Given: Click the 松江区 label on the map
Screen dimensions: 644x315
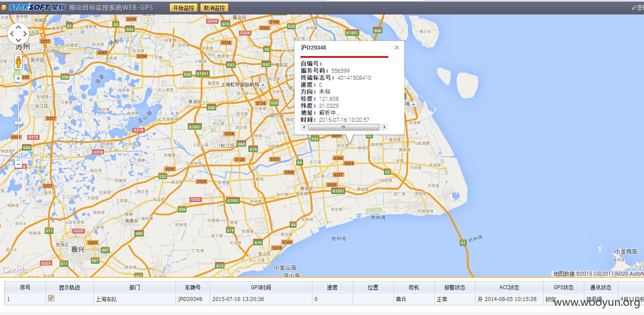Looking at the screenshot, I should coord(228,146).
